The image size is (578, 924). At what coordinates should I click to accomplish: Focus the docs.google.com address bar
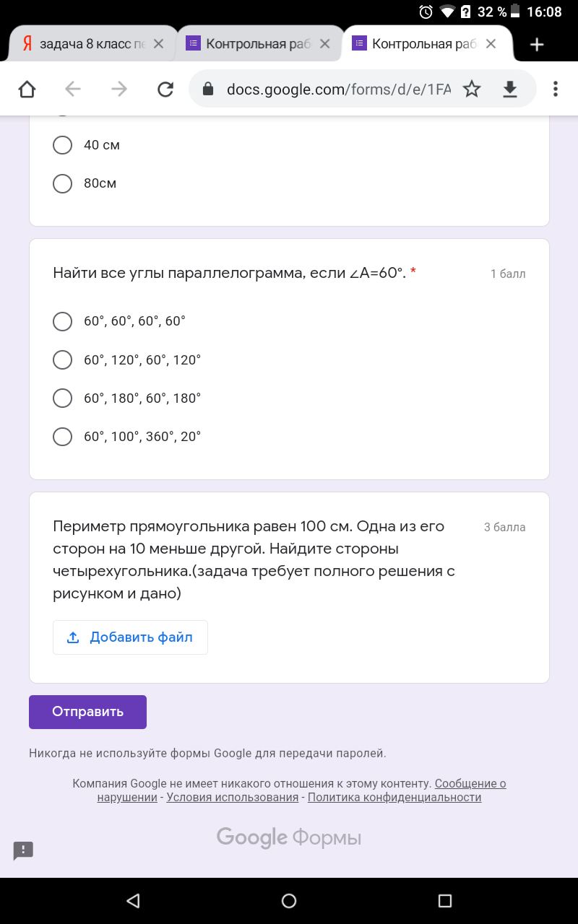click(340, 89)
